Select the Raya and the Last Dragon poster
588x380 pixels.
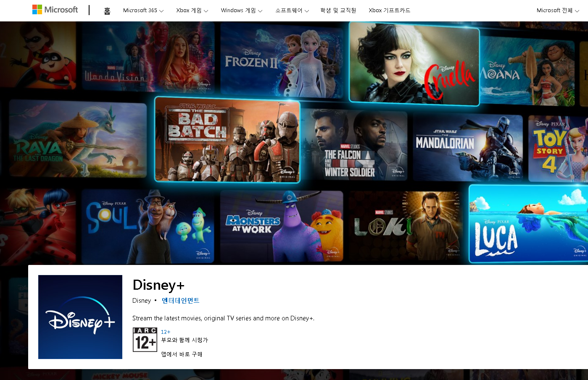coord(78,139)
